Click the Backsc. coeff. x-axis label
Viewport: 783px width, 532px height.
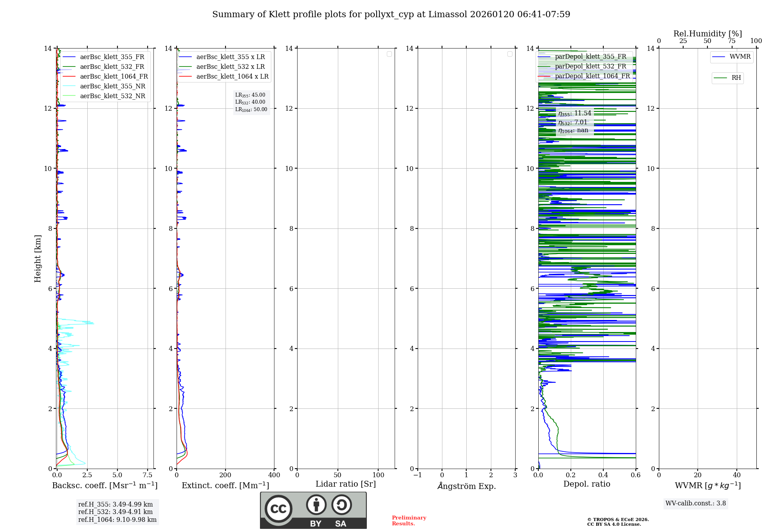point(105,485)
